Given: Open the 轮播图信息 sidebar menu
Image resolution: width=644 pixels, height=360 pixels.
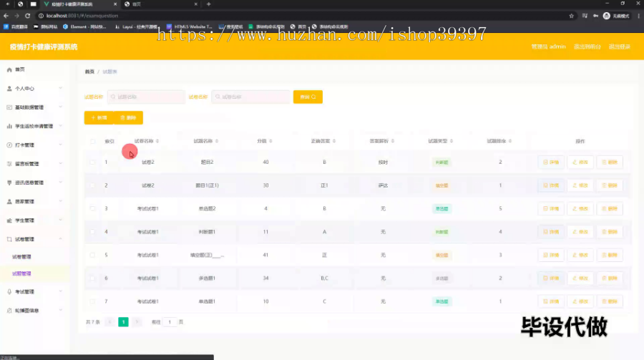Looking at the screenshot, I should (x=34, y=311).
